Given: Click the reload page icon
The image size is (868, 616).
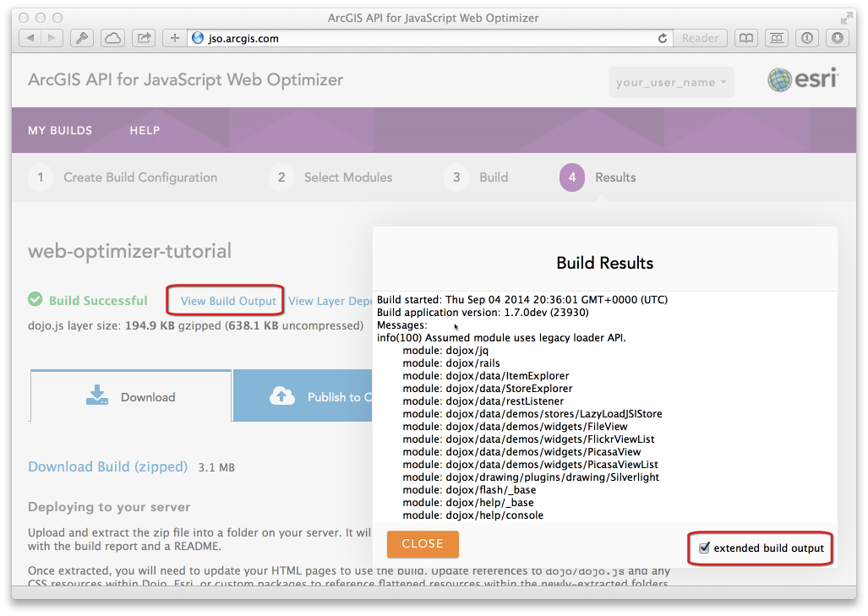Looking at the screenshot, I should tap(663, 38).
